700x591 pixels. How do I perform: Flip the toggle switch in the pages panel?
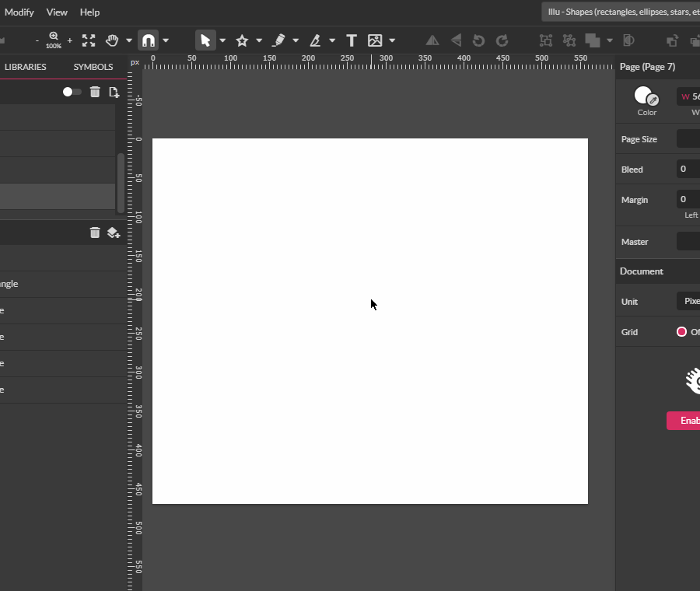[72, 91]
